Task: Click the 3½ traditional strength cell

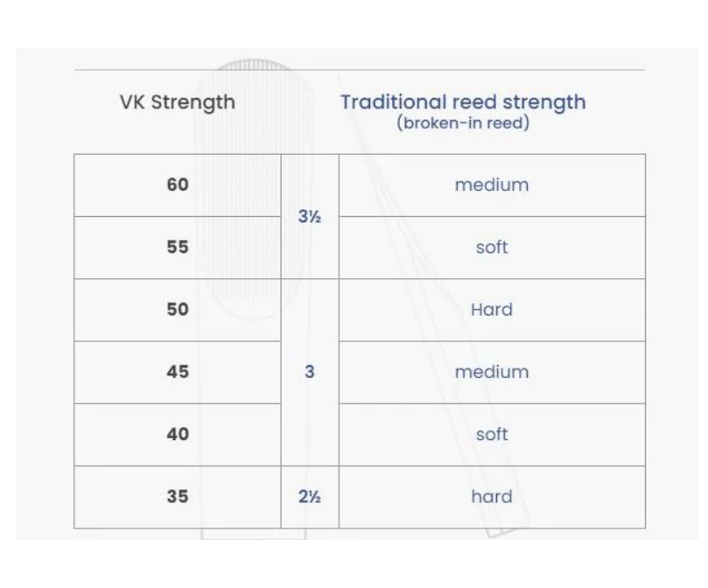Action: pyautogui.click(x=309, y=217)
